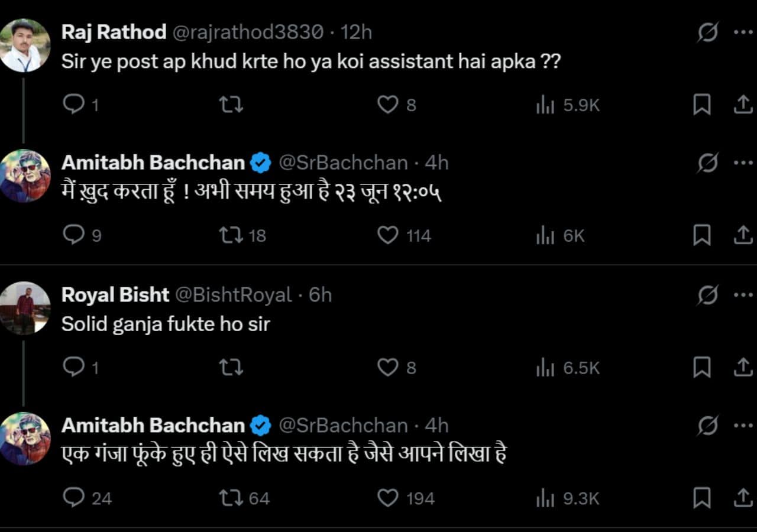
Task: Bookmark Raj Rathod's tweet
Action: (x=701, y=105)
